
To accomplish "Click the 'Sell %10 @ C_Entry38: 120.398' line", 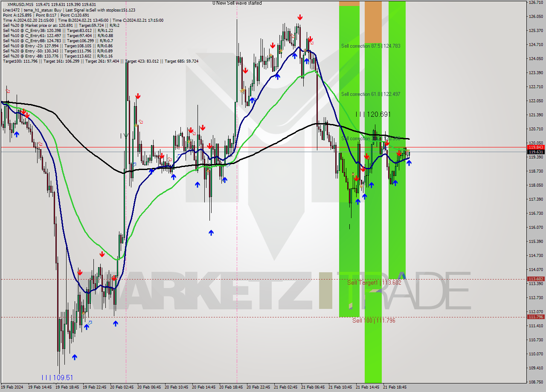I will (58, 30).
